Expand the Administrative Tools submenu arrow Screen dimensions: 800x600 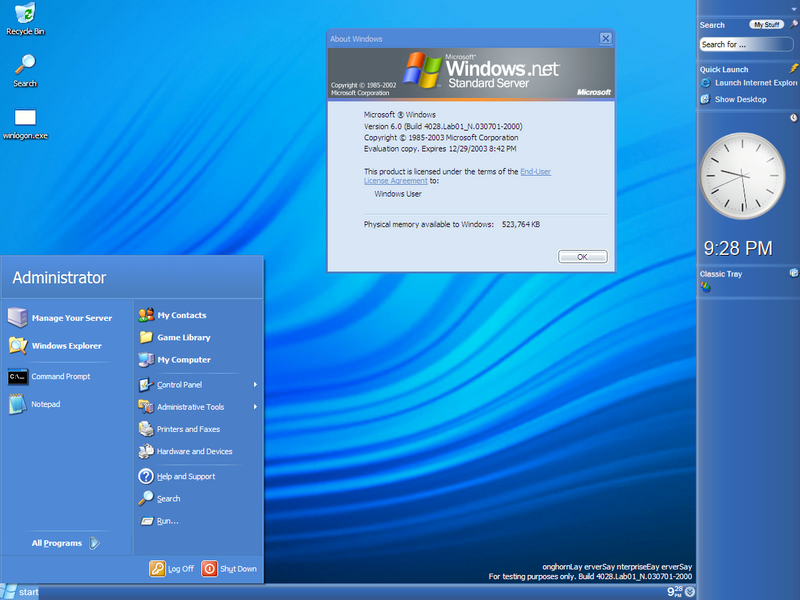(x=255, y=407)
